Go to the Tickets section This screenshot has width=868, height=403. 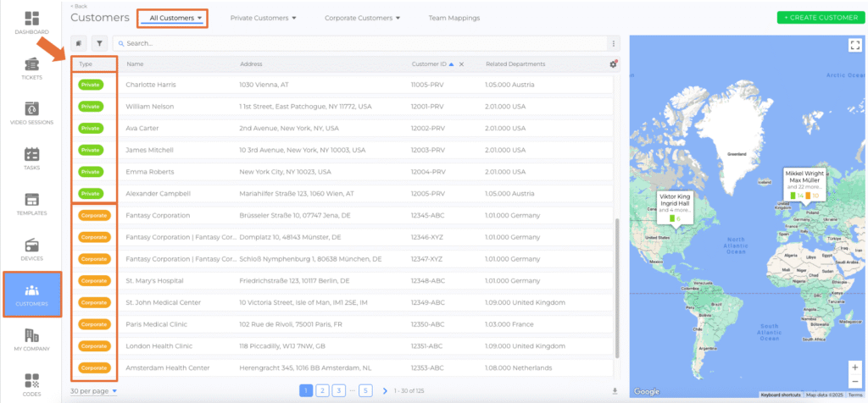click(31, 69)
